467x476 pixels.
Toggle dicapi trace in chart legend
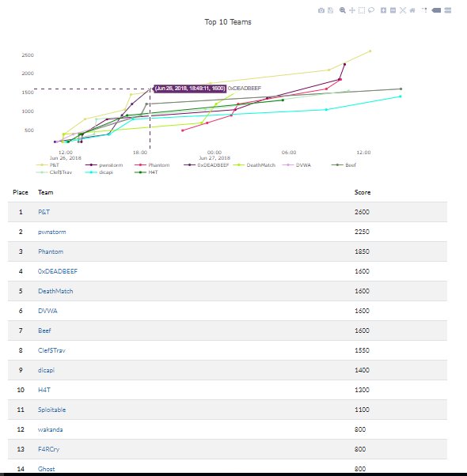[100, 172]
